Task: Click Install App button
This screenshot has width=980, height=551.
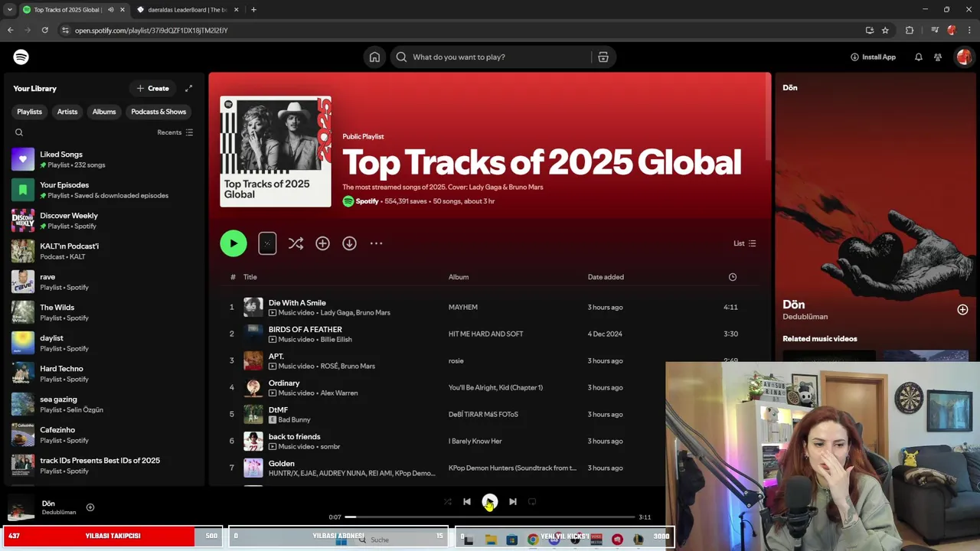Action: [873, 57]
